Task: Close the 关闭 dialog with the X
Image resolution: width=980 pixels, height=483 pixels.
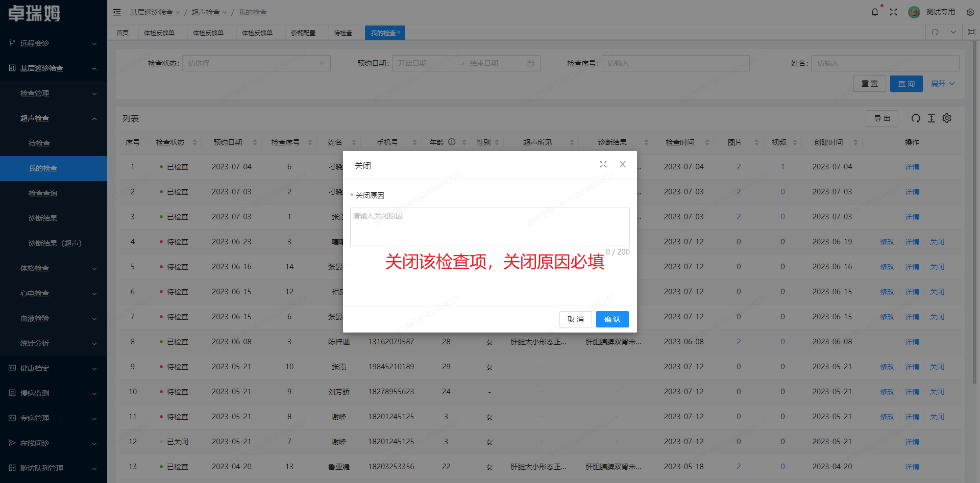Action: click(623, 164)
